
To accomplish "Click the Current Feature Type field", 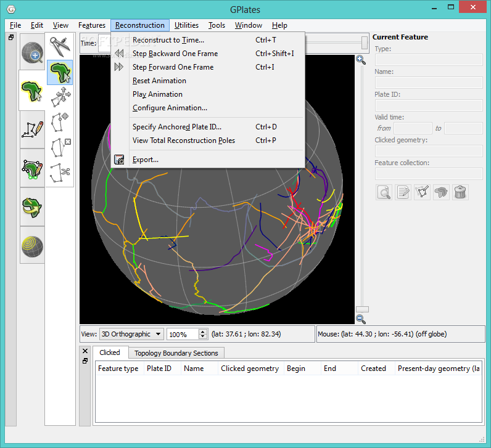I will coord(429,60).
